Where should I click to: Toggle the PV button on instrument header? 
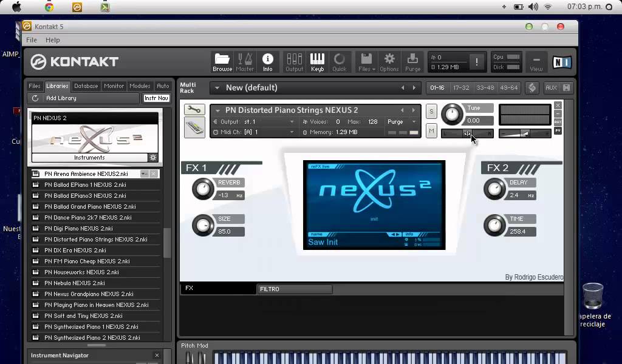point(558,130)
